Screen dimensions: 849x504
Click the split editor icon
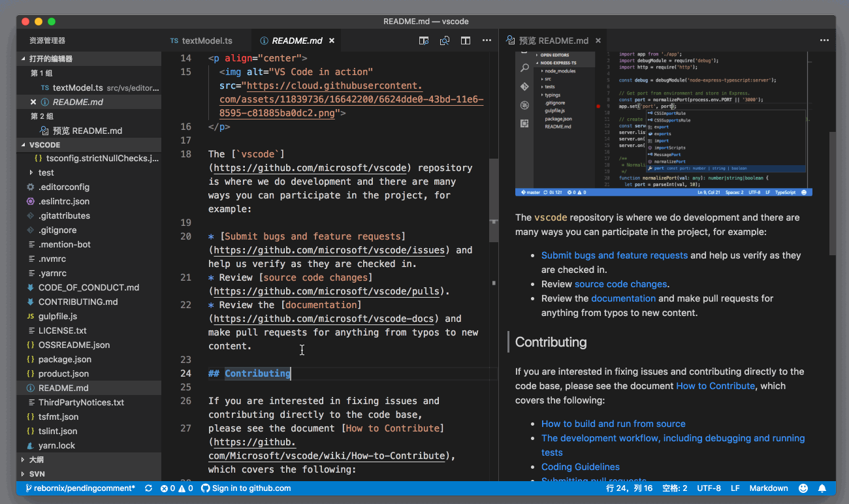click(x=466, y=40)
